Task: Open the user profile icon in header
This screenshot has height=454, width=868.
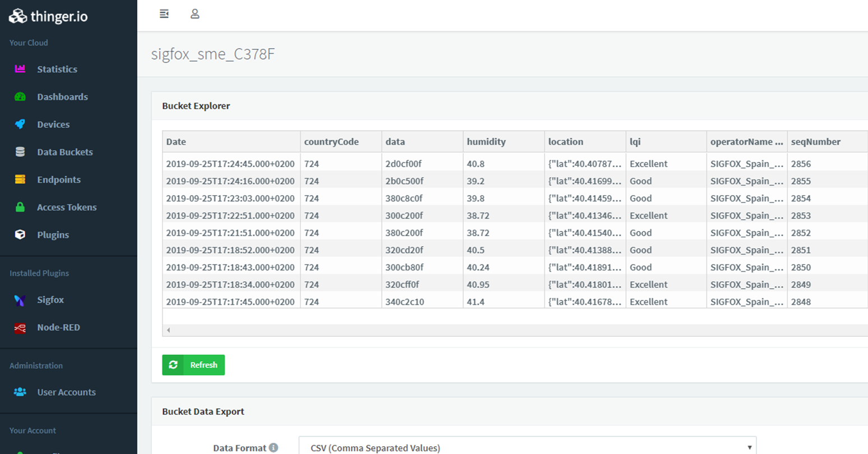Action: click(195, 14)
